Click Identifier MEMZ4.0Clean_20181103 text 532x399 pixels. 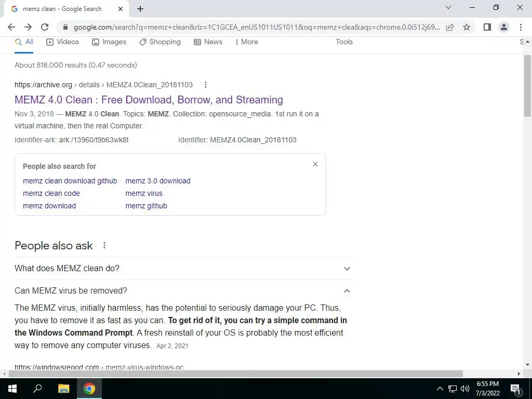[237, 140]
